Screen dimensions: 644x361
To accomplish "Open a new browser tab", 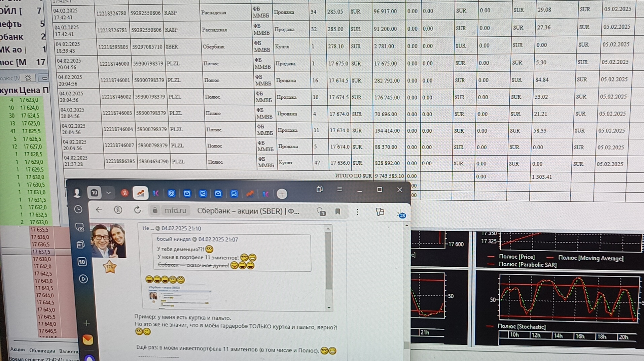I will point(282,194).
